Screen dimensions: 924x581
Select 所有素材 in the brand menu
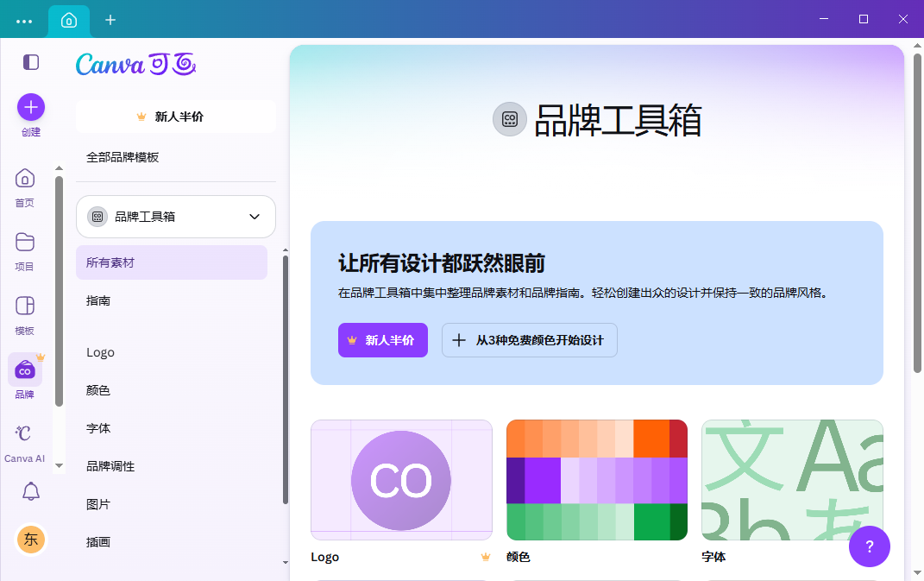pos(171,262)
